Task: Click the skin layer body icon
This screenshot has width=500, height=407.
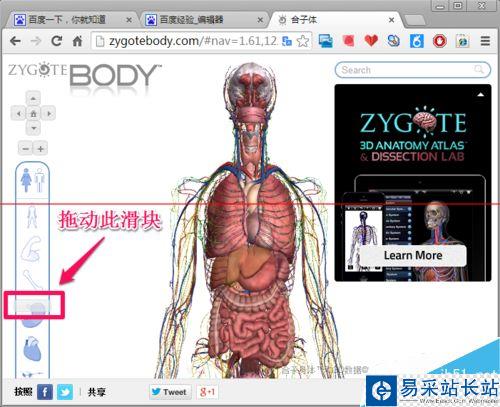Action: coord(32,217)
